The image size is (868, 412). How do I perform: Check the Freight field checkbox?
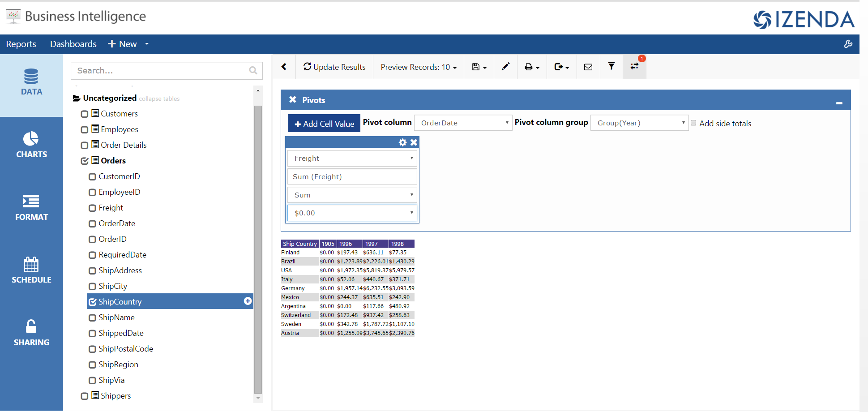pyautogui.click(x=92, y=208)
